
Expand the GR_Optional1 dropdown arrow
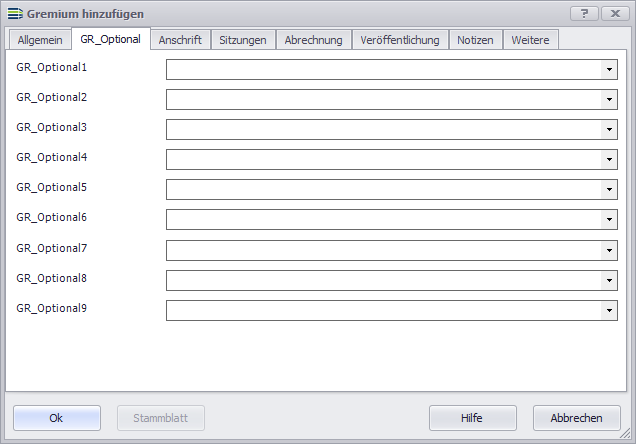pyautogui.click(x=608, y=70)
